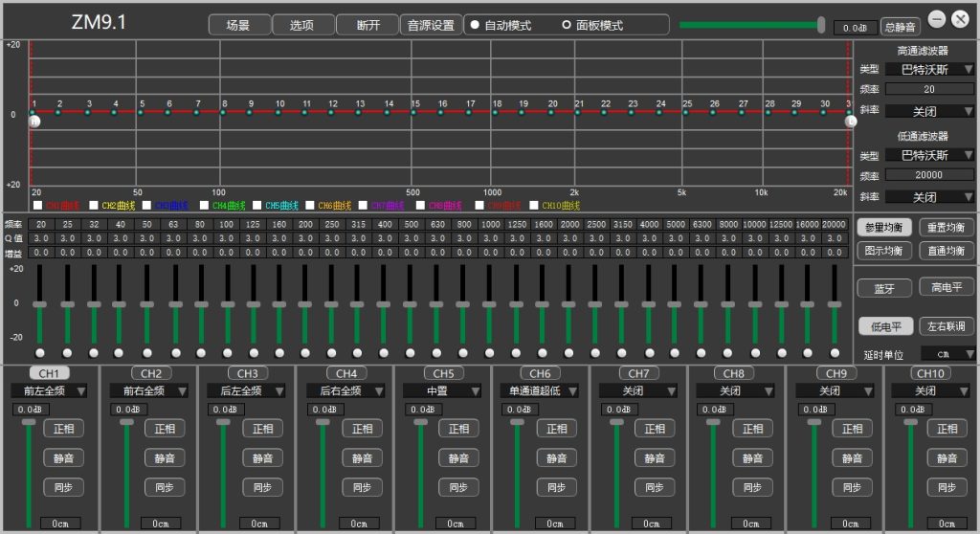The width and height of the screenshot is (980, 534).
Task: Mute CH4 with 静音 button
Action: [363, 457]
